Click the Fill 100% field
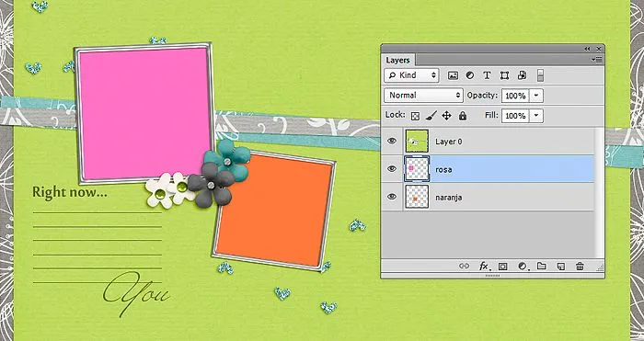The height and width of the screenshot is (341, 644). coord(515,116)
